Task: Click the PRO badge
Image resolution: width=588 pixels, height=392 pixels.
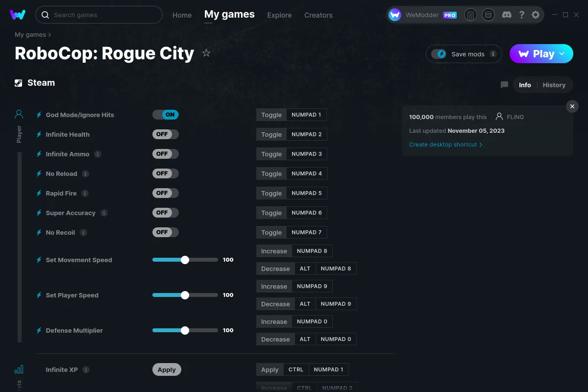Action: (x=450, y=15)
